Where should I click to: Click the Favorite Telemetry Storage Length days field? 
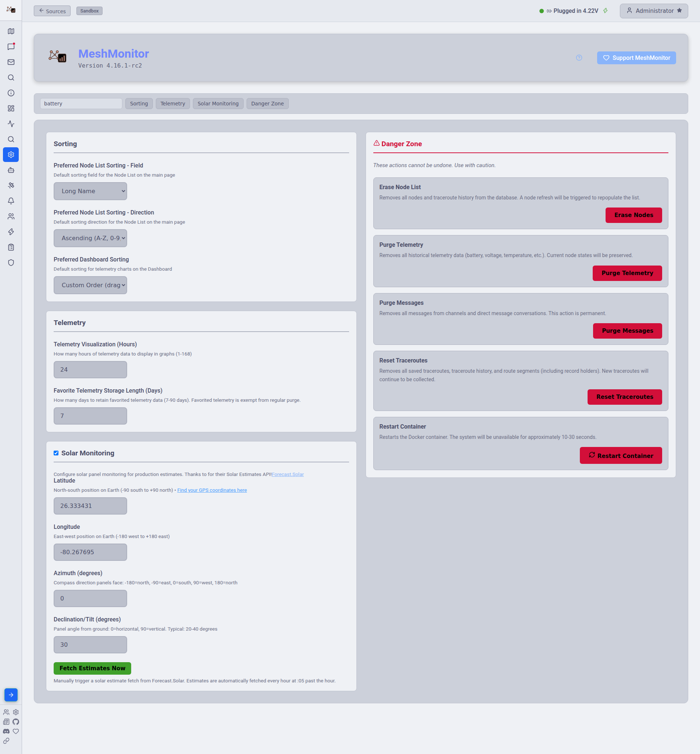[x=90, y=416]
